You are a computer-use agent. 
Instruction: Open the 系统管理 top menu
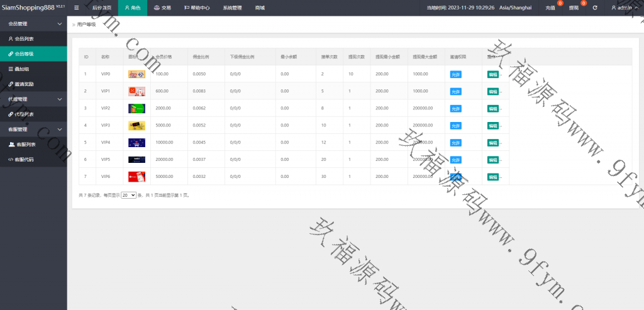pos(232,8)
